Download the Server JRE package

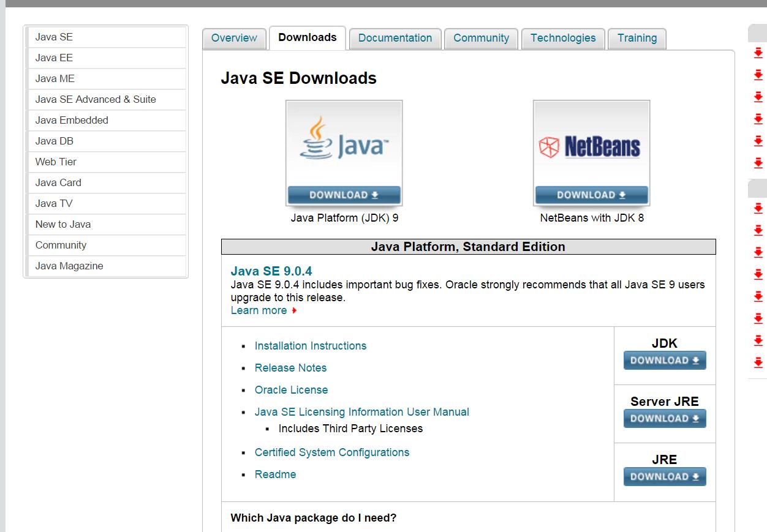(x=665, y=419)
